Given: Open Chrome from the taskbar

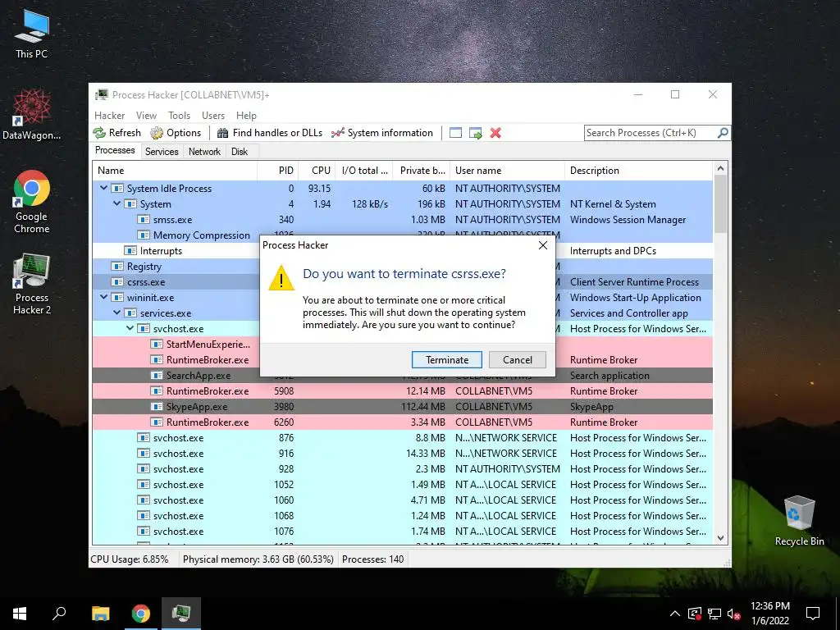Looking at the screenshot, I should (x=141, y=614).
